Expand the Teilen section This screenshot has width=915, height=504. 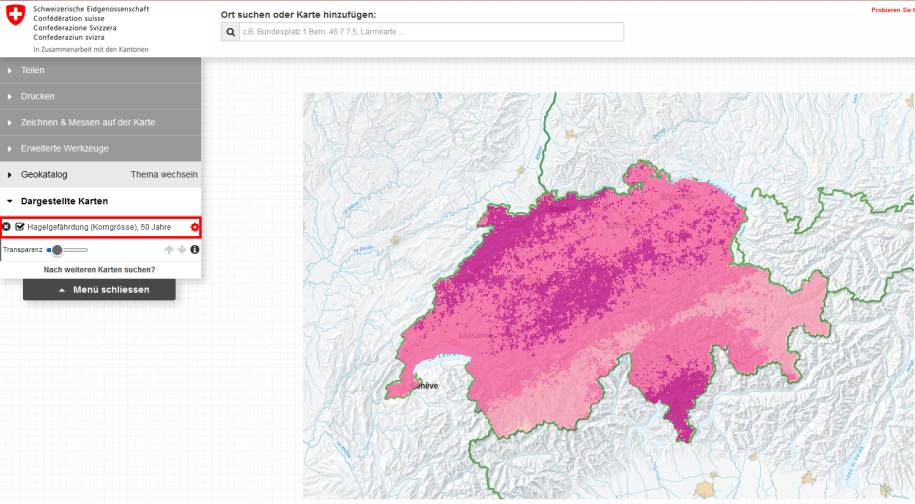coord(100,70)
